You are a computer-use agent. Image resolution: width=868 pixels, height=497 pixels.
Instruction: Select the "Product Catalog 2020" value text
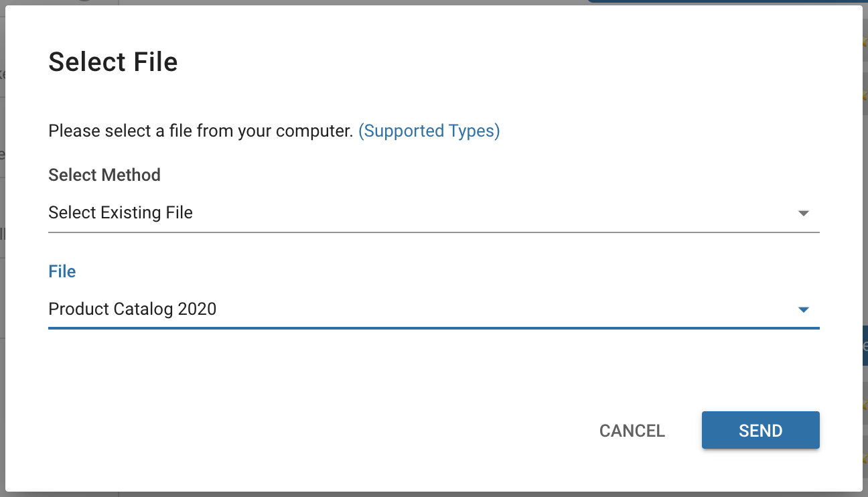(x=133, y=309)
